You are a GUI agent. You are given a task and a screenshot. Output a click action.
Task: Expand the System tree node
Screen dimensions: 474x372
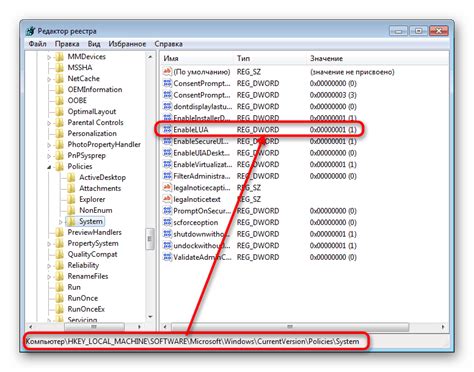pyautogui.click(x=61, y=222)
